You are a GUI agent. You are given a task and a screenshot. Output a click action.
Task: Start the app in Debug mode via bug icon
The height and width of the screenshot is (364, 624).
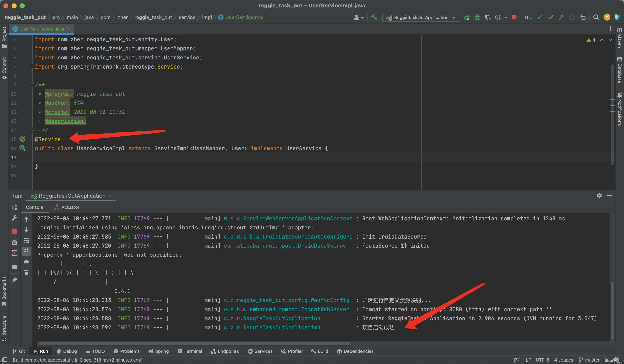click(x=477, y=17)
